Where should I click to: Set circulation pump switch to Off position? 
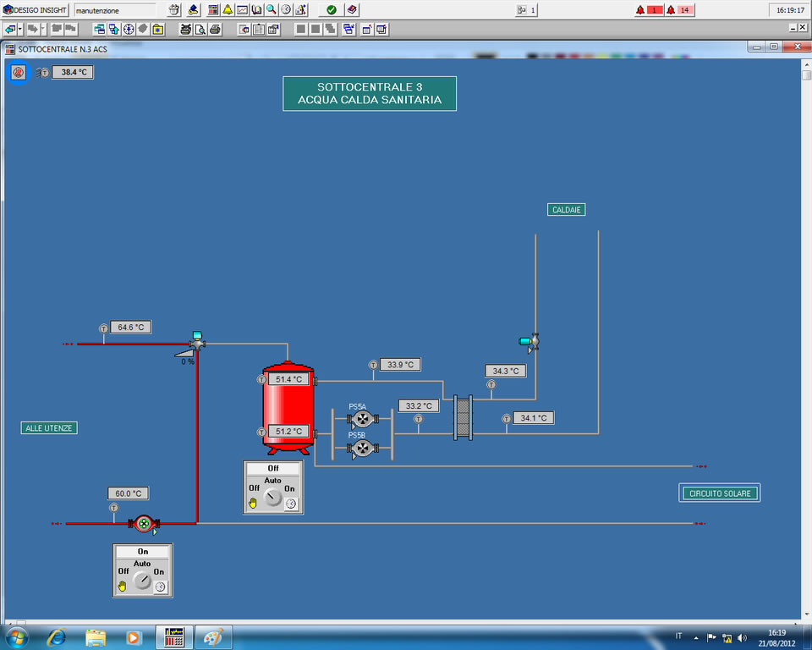pos(123,570)
